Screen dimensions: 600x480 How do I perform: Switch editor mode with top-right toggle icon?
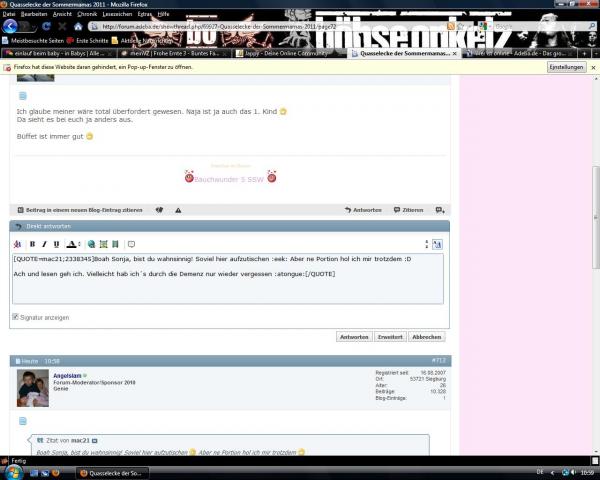pos(438,244)
